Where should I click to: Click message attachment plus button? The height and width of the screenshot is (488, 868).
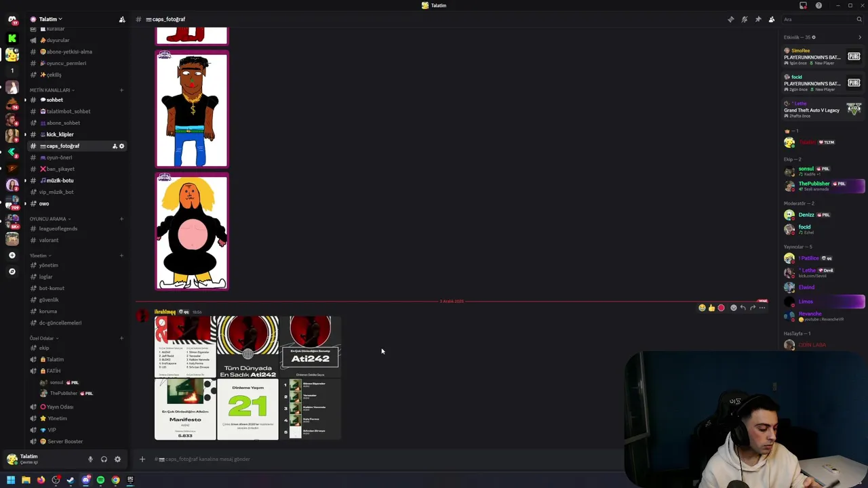[x=142, y=460]
